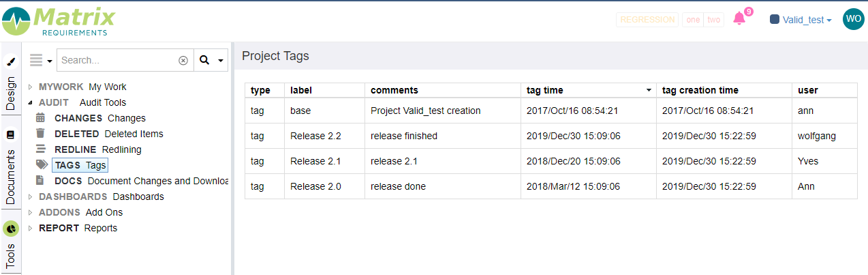This screenshot has width=868, height=275.
Task: Toggle the REGRESSION label
Action: coord(647,20)
